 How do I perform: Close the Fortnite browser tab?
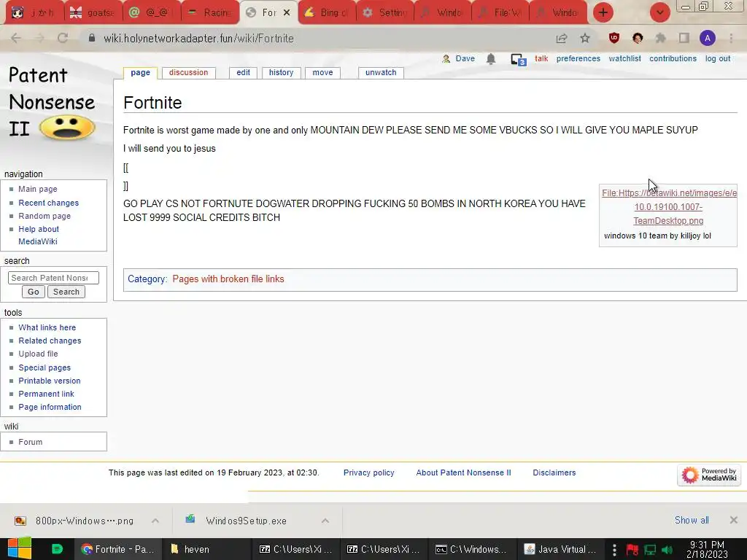coord(287,13)
